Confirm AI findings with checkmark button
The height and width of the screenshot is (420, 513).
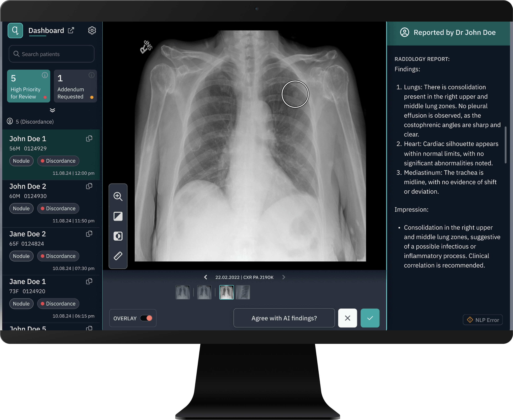370,318
